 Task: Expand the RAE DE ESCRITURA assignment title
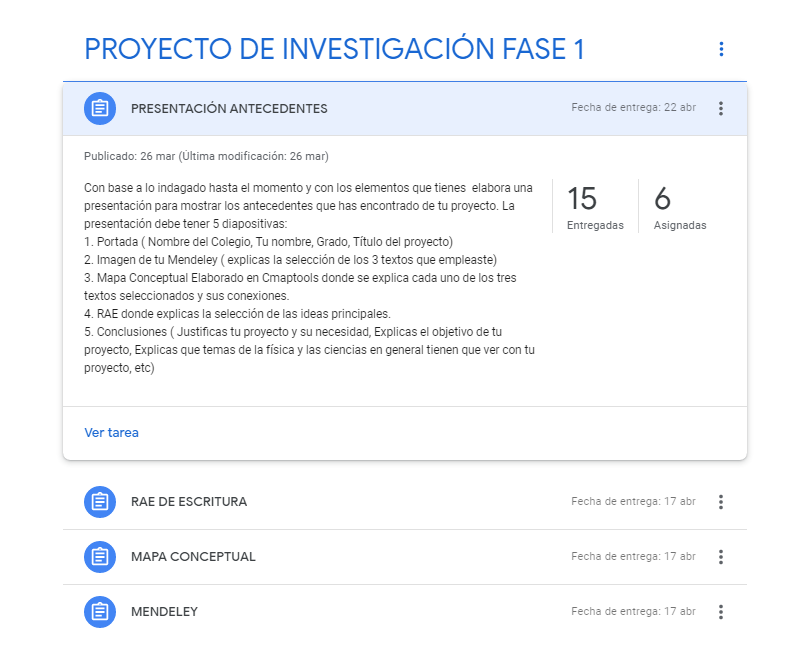[189, 502]
